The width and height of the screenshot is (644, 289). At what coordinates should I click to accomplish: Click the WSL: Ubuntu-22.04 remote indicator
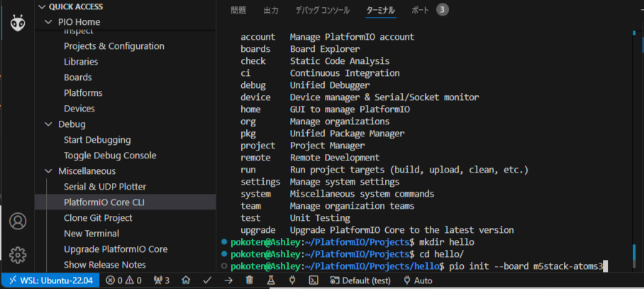(50, 280)
